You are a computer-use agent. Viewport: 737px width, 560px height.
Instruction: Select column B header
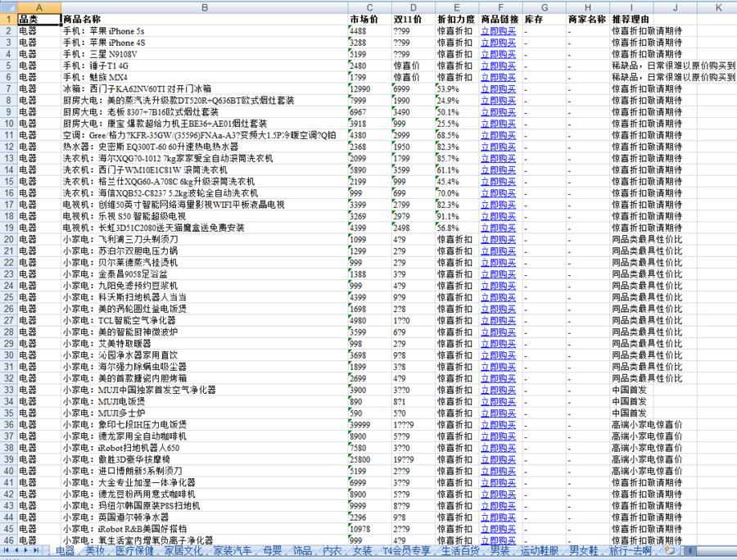pyautogui.click(x=205, y=7)
